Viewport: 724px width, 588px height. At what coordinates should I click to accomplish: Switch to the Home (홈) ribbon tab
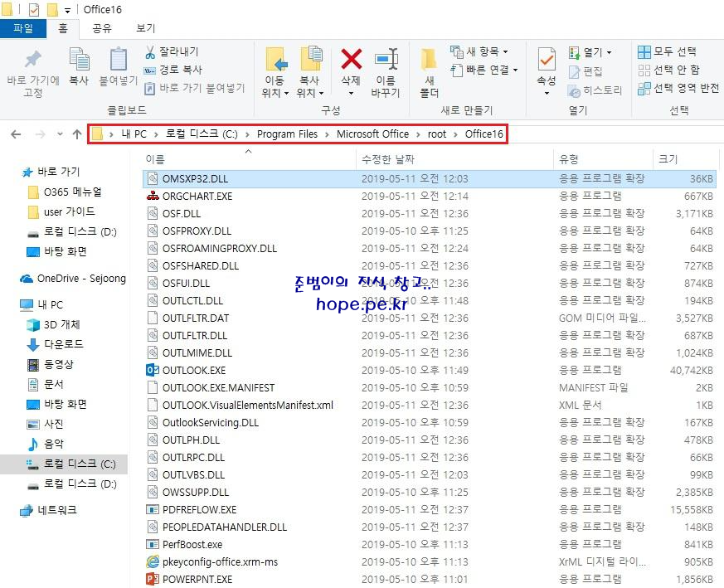click(63, 29)
